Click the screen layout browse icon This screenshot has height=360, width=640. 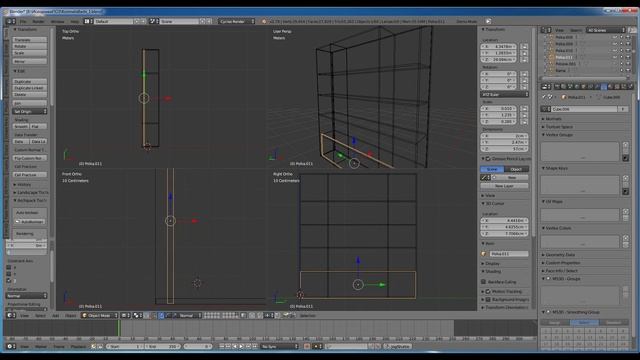pyautogui.click(x=88, y=21)
